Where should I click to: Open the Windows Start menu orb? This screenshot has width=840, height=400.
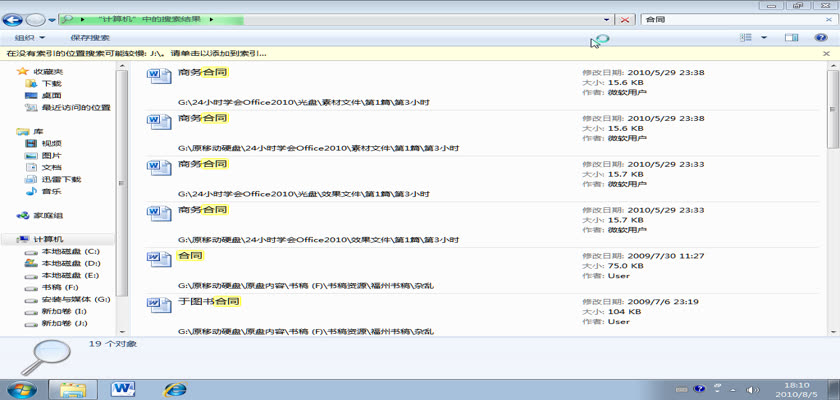[21, 388]
